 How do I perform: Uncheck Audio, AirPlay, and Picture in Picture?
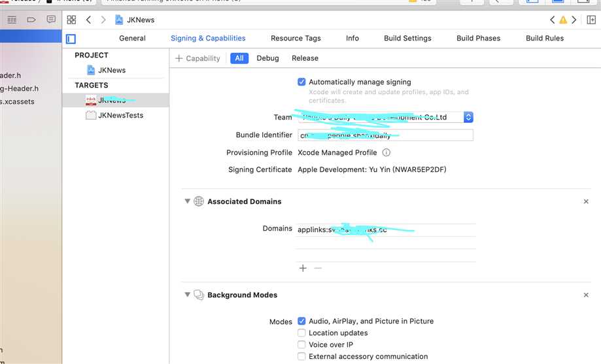(x=301, y=321)
